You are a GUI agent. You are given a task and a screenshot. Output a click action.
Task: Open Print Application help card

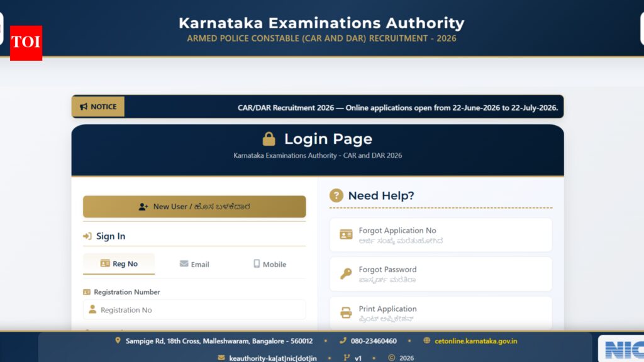pyautogui.click(x=441, y=313)
